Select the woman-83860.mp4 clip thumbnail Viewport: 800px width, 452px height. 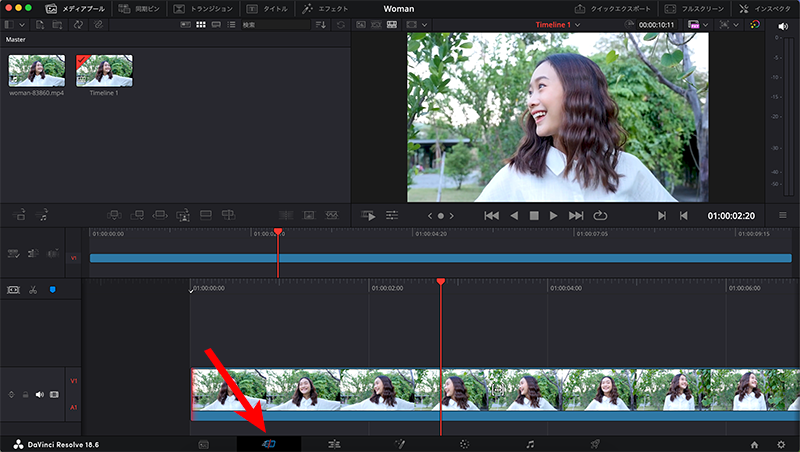[37, 70]
